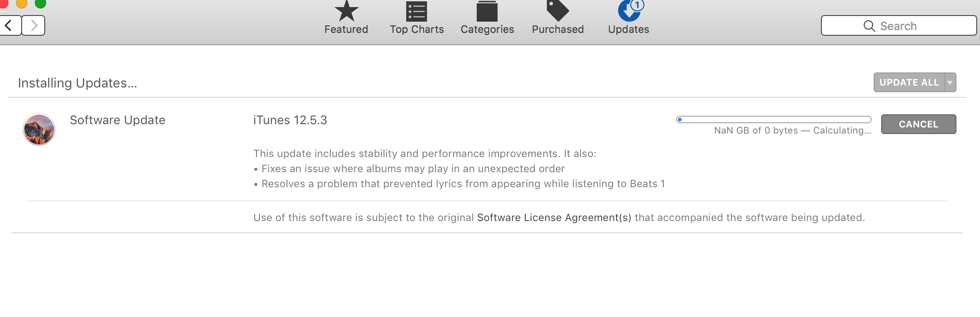Viewport: 980px width, 317px height.
Task: Cancel the iTunes 12.5.3 update
Action: [x=918, y=124]
